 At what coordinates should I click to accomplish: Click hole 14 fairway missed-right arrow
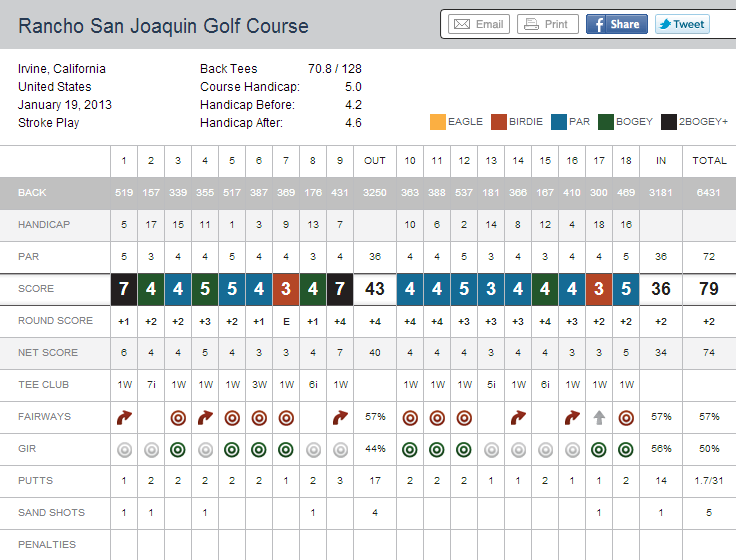coord(517,417)
